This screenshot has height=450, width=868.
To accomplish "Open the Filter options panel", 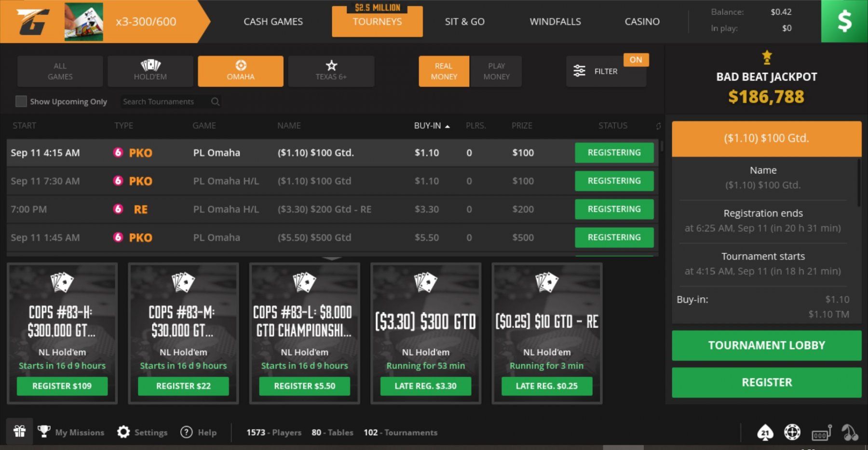I will tap(596, 71).
